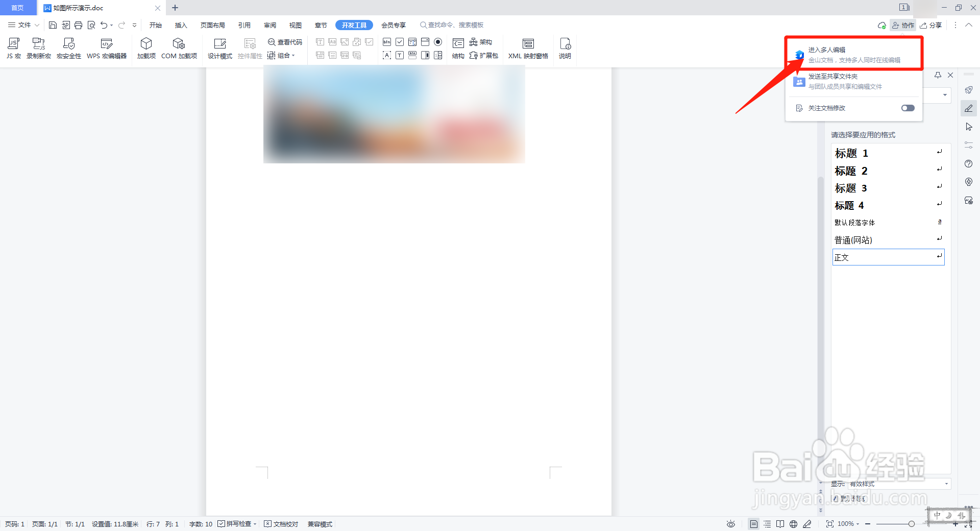Open 扩展包 expansion packs

click(484, 55)
